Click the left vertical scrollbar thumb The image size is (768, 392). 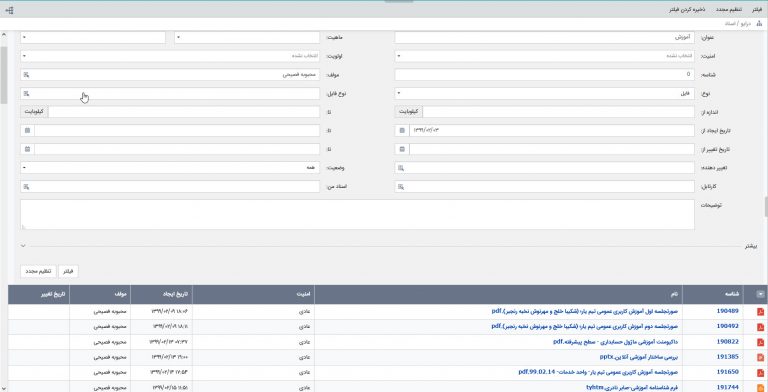click(4, 75)
